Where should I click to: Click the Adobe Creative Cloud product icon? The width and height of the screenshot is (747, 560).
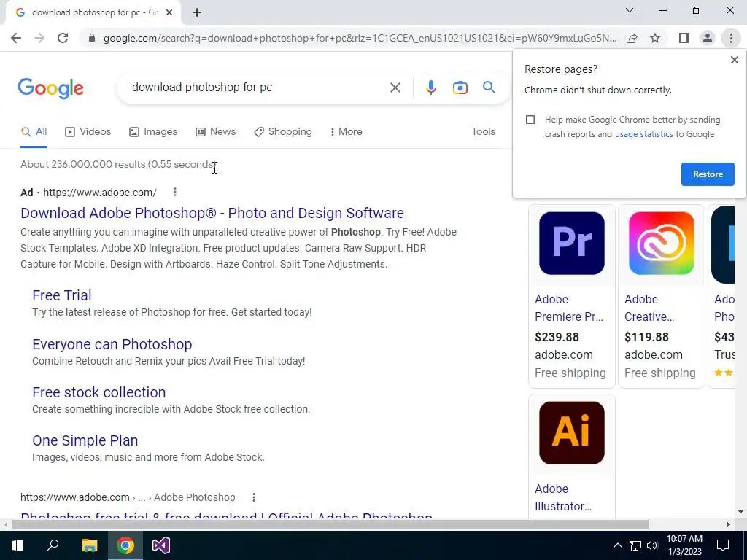point(661,244)
